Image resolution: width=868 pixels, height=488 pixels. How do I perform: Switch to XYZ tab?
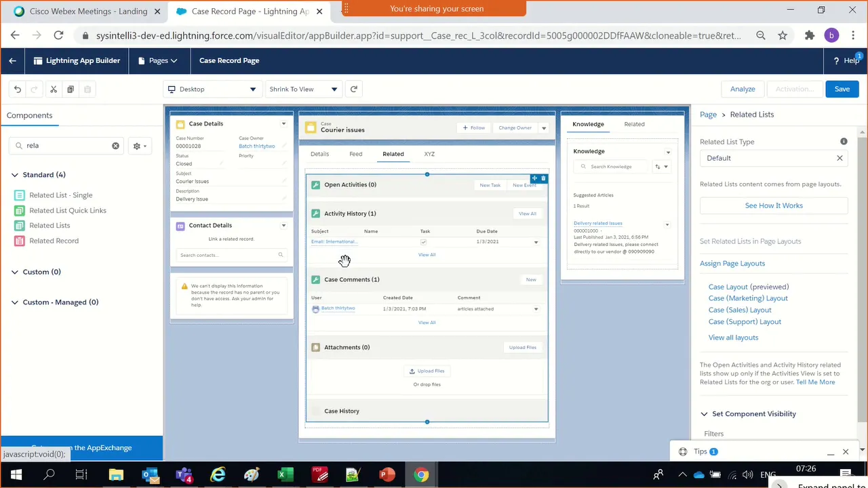[x=429, y=154]
